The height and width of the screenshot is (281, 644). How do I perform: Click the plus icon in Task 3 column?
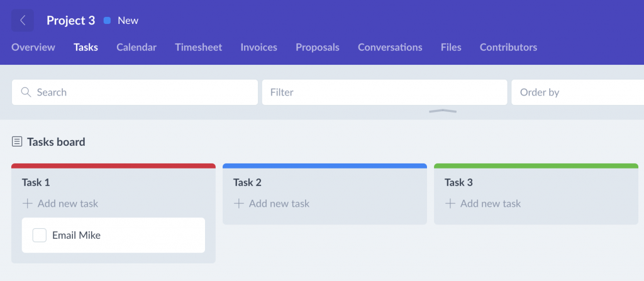click(450, 203)
